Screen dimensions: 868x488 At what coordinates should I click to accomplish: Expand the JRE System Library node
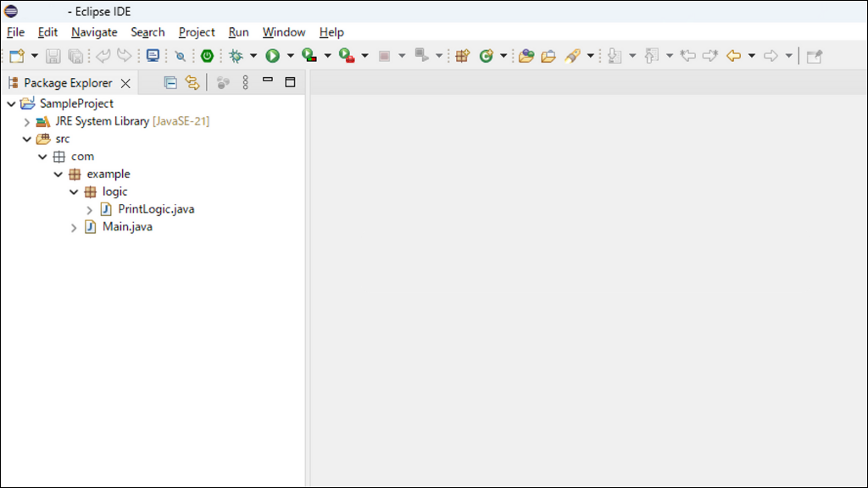[26, 122]
